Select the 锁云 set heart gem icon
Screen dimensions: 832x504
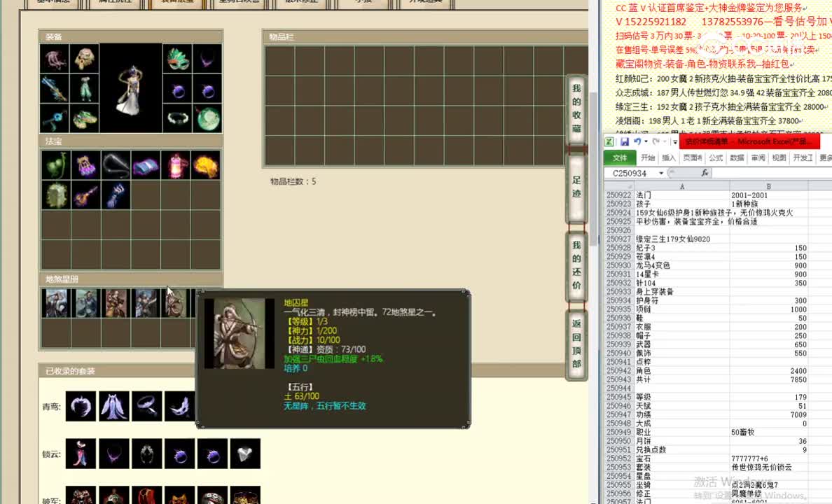pos(245,454)
